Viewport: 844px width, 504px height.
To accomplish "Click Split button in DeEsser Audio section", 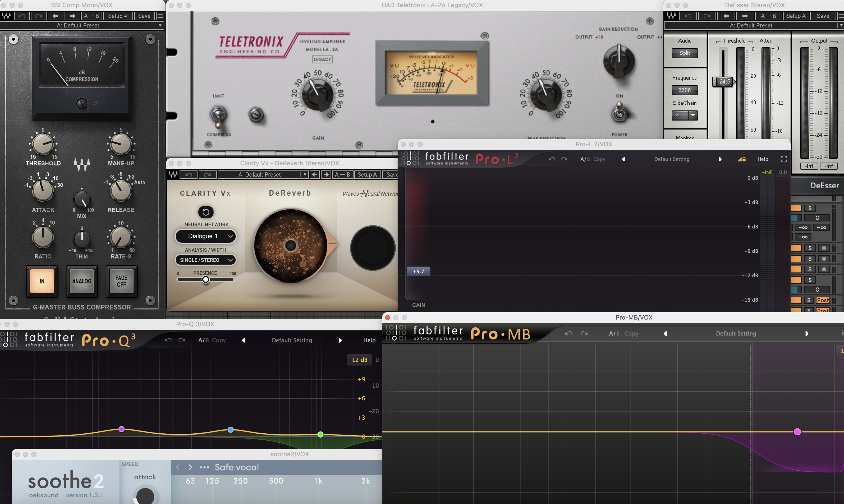I will [x=684, y=53].
